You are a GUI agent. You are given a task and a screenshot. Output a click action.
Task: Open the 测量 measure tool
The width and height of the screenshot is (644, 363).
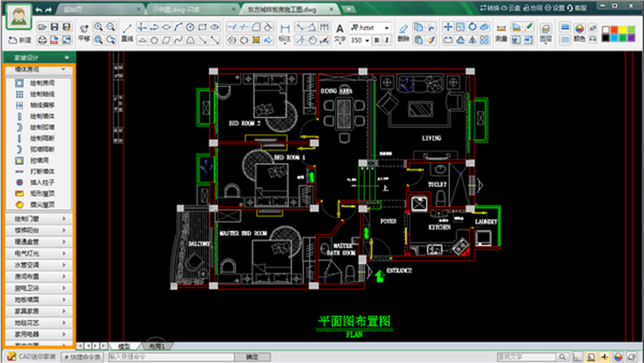coord(501,33)
